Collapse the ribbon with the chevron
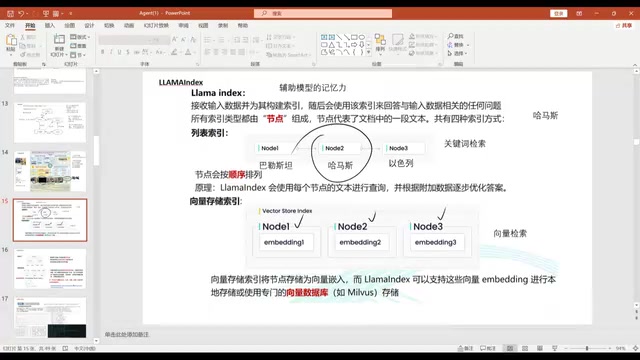 pyautogui.click(x=635, y=64)
